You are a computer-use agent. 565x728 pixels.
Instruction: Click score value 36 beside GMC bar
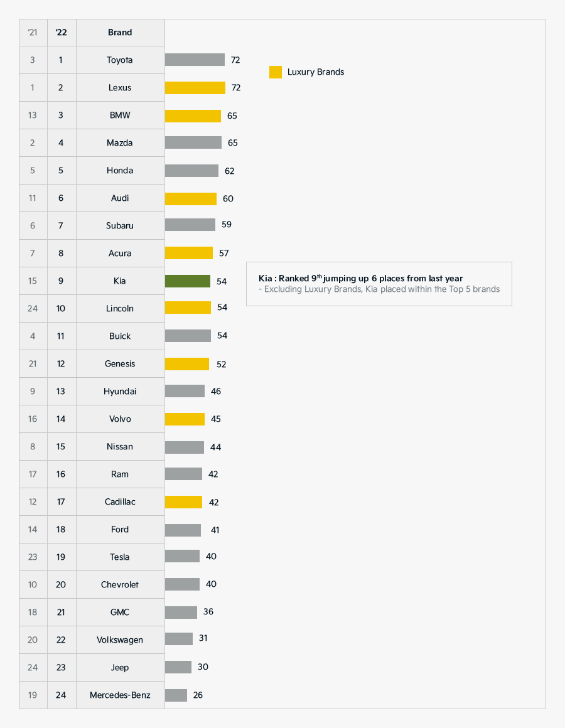click(x=208, y=611)
